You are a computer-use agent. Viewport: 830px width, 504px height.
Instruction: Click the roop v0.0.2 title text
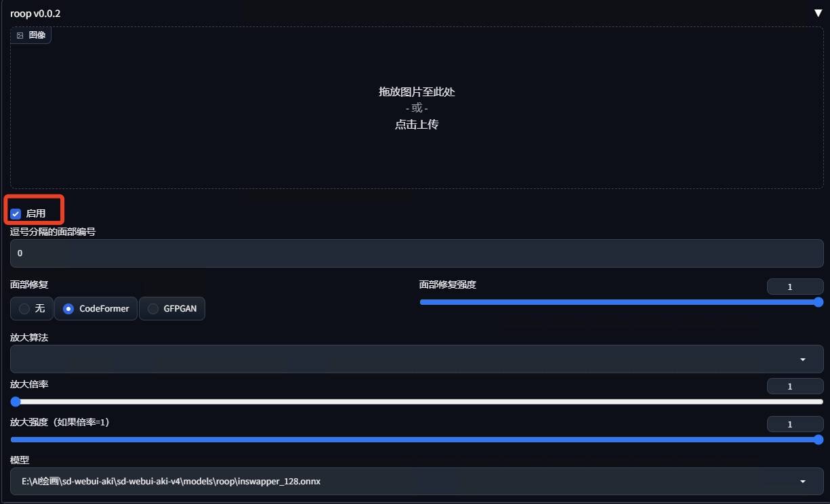[35, 13]
